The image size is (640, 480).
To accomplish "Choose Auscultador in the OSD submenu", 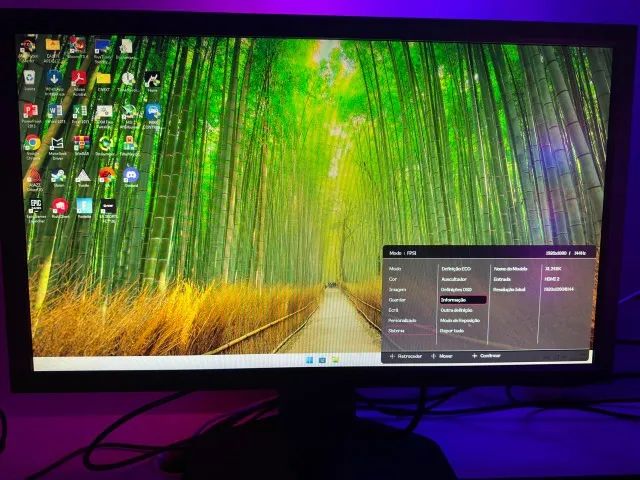I will 454,279.
